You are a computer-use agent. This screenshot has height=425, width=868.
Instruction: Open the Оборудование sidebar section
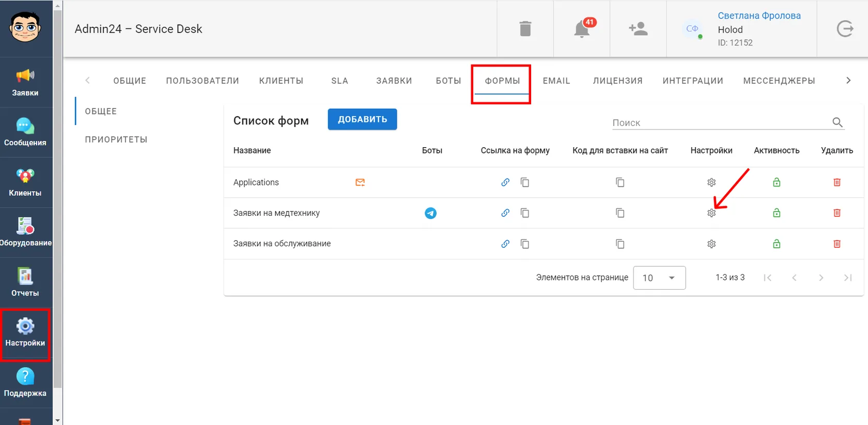click(26, 232)
